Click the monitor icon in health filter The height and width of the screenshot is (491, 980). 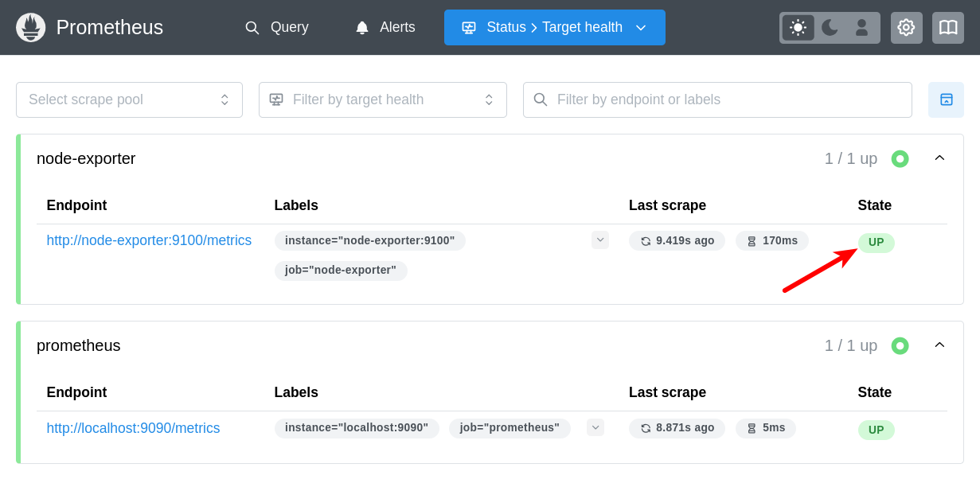276,99
